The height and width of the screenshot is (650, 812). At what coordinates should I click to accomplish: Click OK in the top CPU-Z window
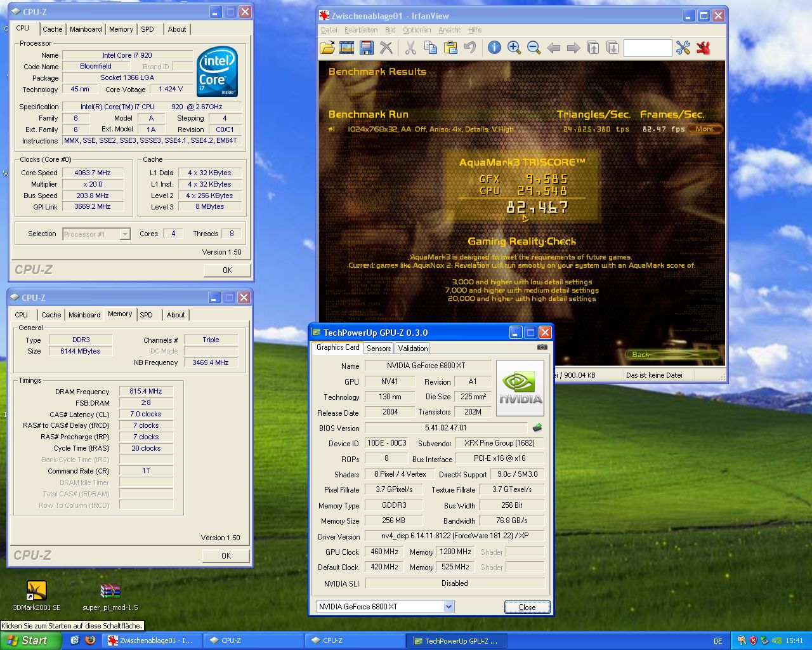click(x=227, y=270)
